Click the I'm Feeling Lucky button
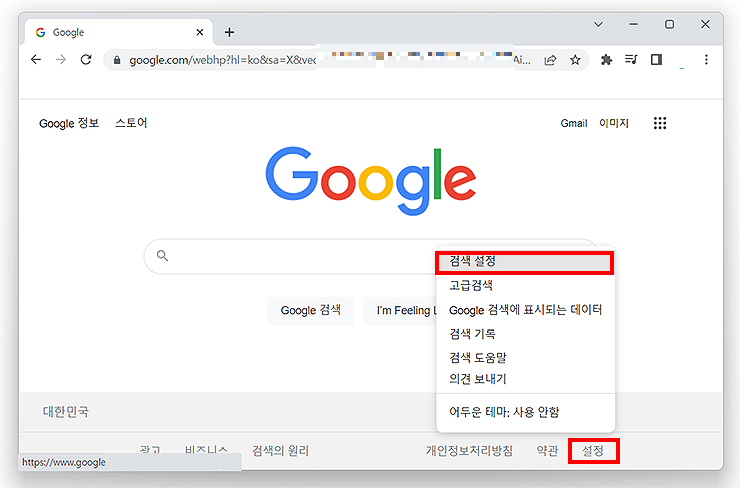The height and width of the screenshot is (488, 740). coord(400,310)
